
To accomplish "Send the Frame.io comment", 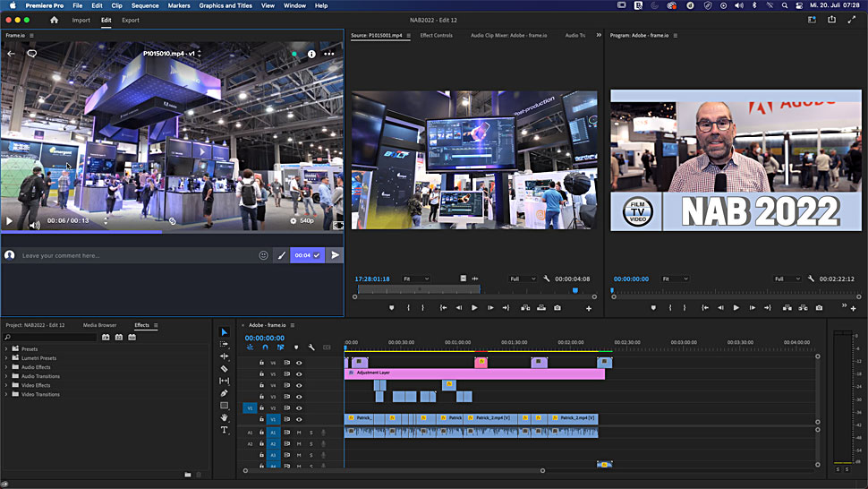I will pos(335,255).
